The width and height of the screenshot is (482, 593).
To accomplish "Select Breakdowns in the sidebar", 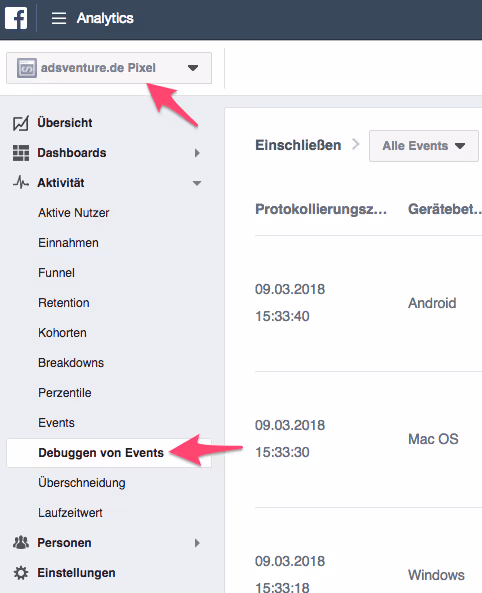I will click(71, 363).
